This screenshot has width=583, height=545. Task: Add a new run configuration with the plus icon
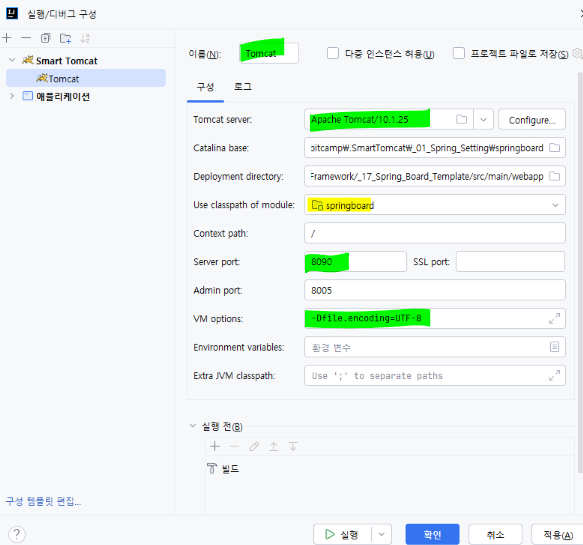coord(7,38)
